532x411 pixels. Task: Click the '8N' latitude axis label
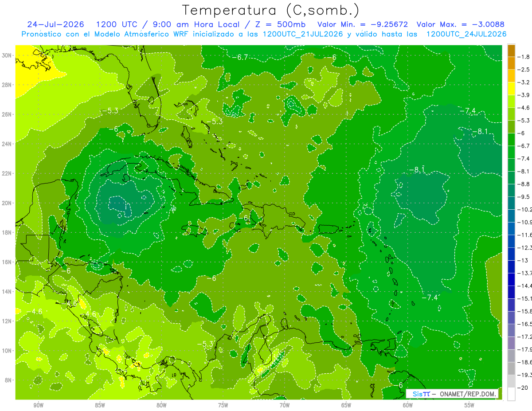tap(9, 380)
